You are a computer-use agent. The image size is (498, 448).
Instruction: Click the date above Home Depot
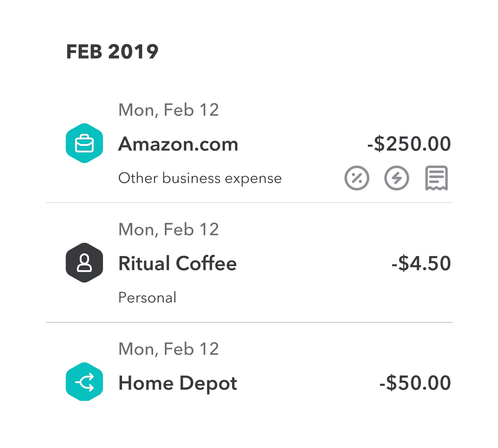click(169, 349)
